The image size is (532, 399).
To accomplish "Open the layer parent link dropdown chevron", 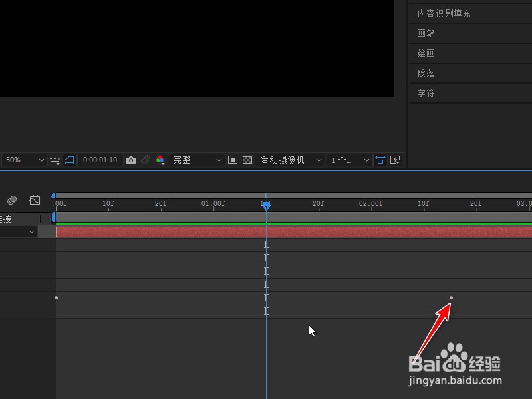I will 31,232.
